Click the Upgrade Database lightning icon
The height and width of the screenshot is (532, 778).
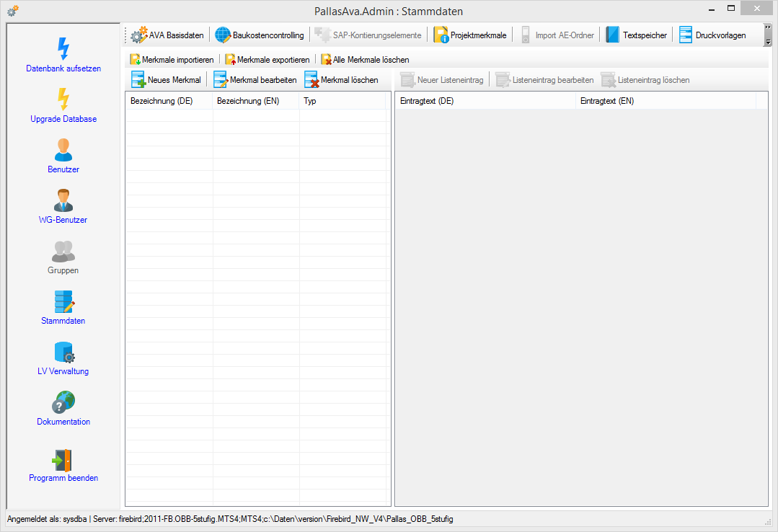click(x=63, y=99)
